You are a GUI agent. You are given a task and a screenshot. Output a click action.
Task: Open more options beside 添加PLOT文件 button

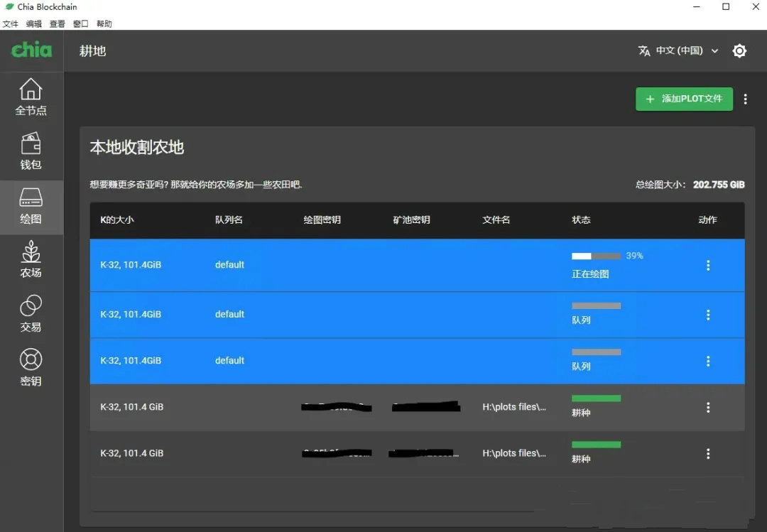(745, 99)
